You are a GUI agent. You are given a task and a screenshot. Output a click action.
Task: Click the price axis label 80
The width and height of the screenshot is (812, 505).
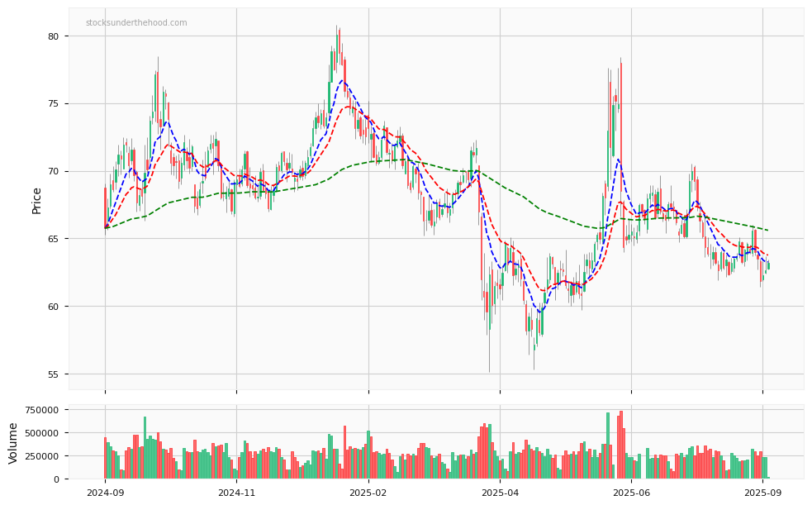[55, 36]
